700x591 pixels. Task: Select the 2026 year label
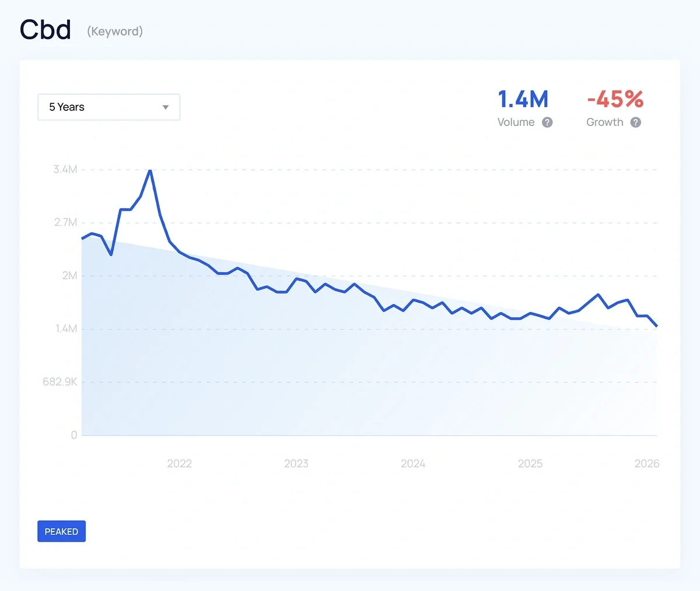[647, 463]
